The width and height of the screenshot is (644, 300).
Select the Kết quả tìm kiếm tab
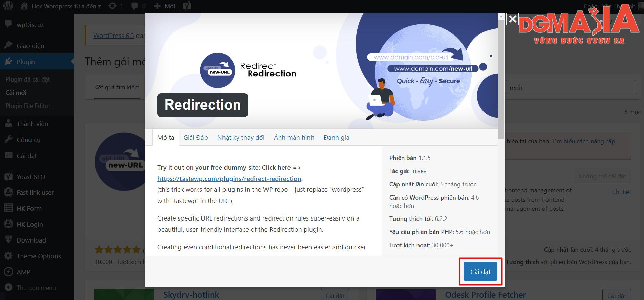117,87
